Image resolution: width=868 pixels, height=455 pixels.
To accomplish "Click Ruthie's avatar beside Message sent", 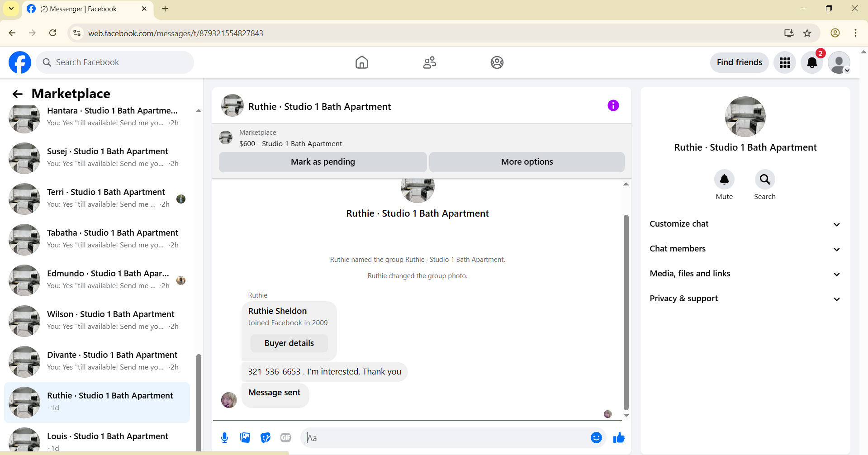I will [x=229, y=400].
